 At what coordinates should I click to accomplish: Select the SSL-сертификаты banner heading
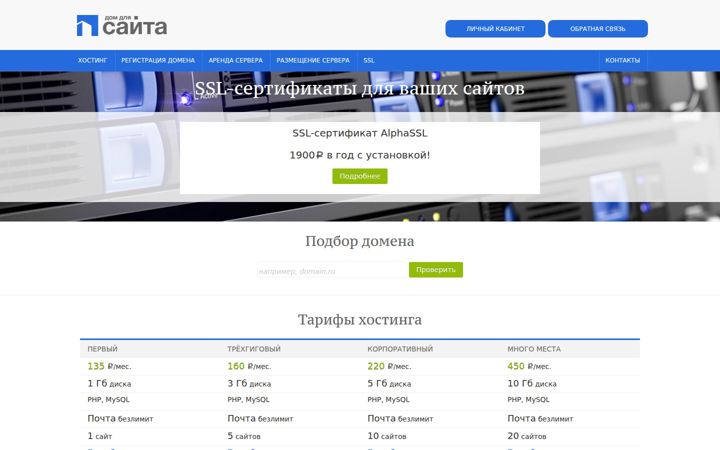coord(360,88)
